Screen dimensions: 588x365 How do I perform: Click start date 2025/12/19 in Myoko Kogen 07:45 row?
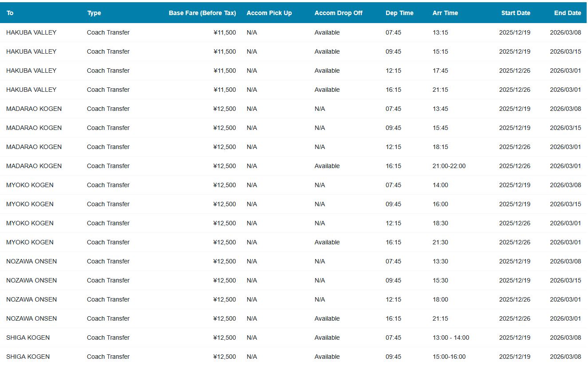pos(515,185)
